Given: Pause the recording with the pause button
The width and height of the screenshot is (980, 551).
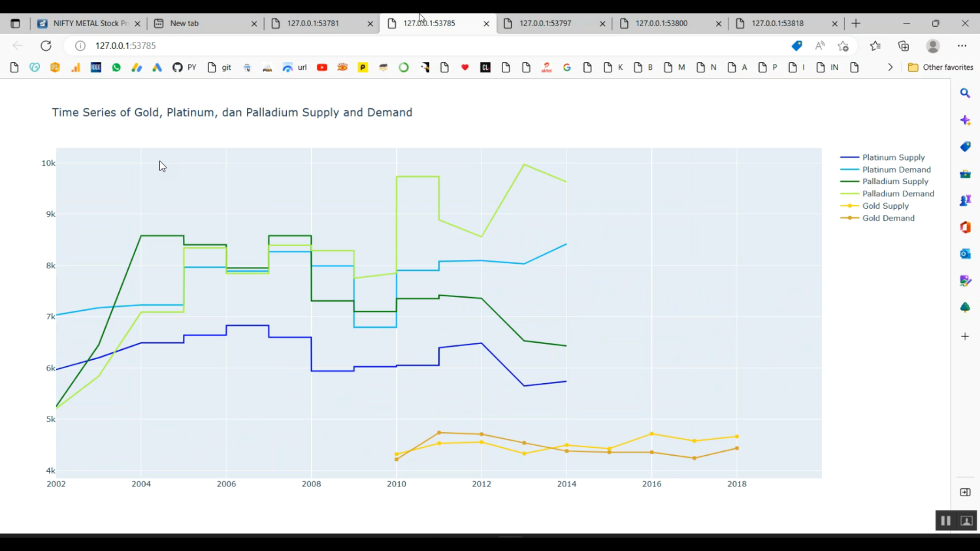Looking at the screenshot, I should [x=945, y=520].
